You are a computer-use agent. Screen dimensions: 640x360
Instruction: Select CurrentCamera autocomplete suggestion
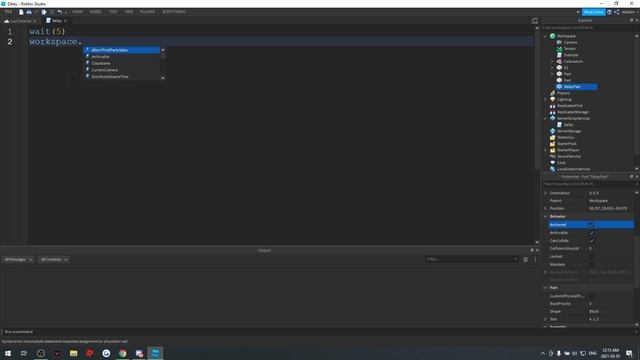(x=122, y=70)
